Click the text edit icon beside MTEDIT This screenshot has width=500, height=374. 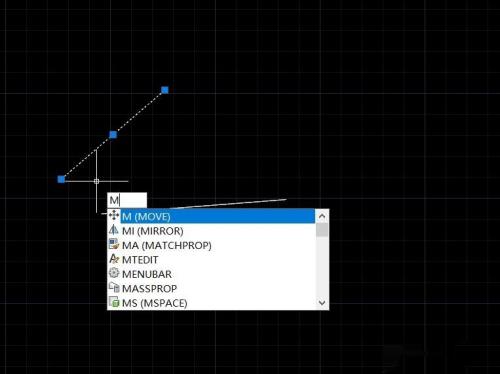tap(114, 258)
